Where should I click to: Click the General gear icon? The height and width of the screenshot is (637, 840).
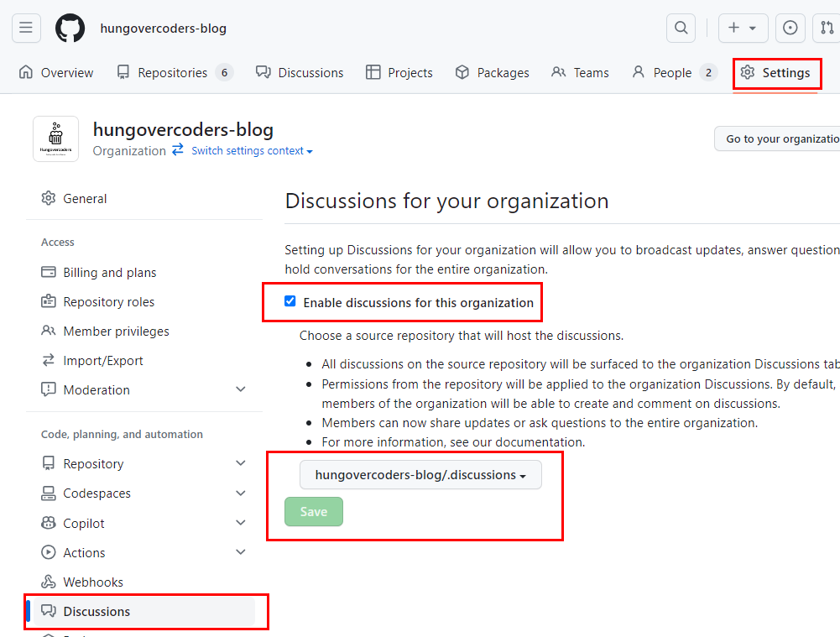pyautogui.click(x=48, y=198)
